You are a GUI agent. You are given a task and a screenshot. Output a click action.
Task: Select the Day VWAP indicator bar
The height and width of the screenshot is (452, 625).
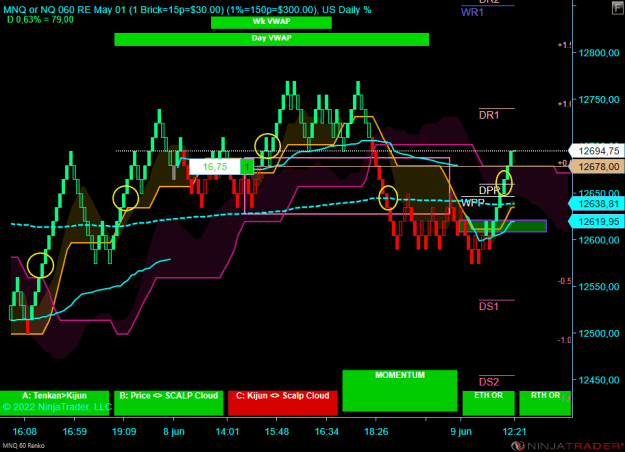point(271,39)
